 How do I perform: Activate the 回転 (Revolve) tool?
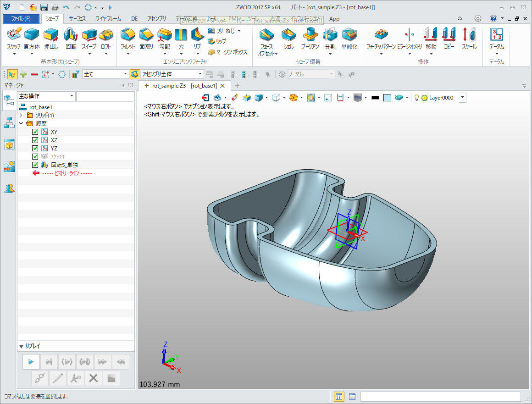point(71,39)
